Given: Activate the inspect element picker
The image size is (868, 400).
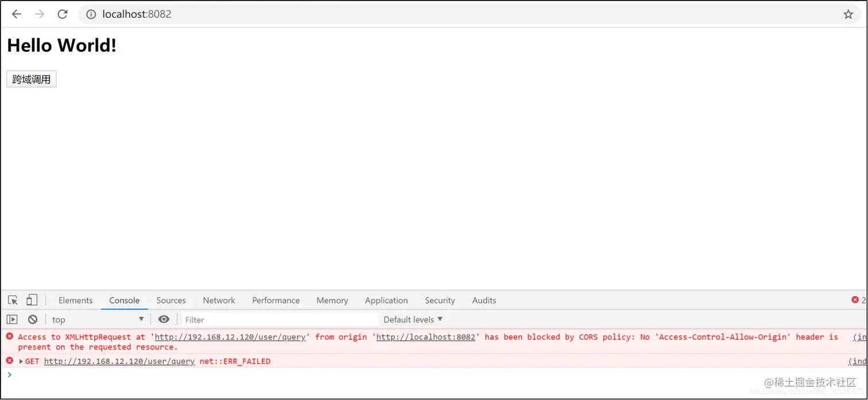Looking at the screenshot, I should click(13, 300).
